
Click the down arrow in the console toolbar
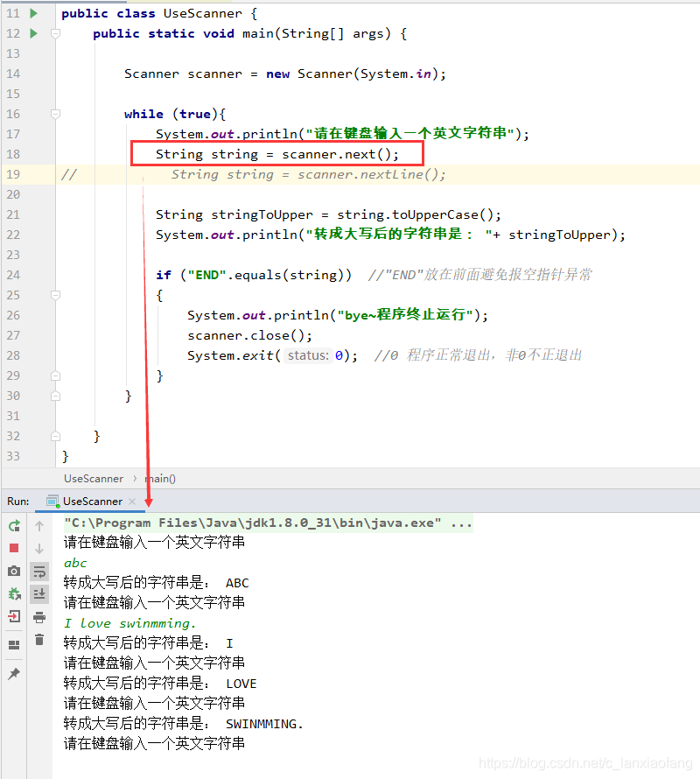point(39,549)
